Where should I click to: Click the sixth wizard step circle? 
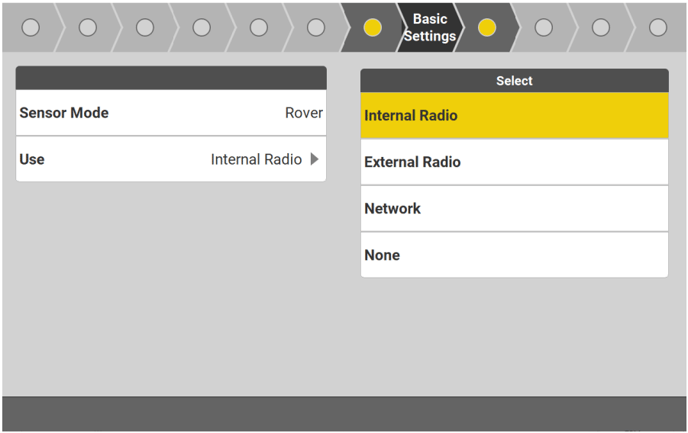(x=316, y=28)
